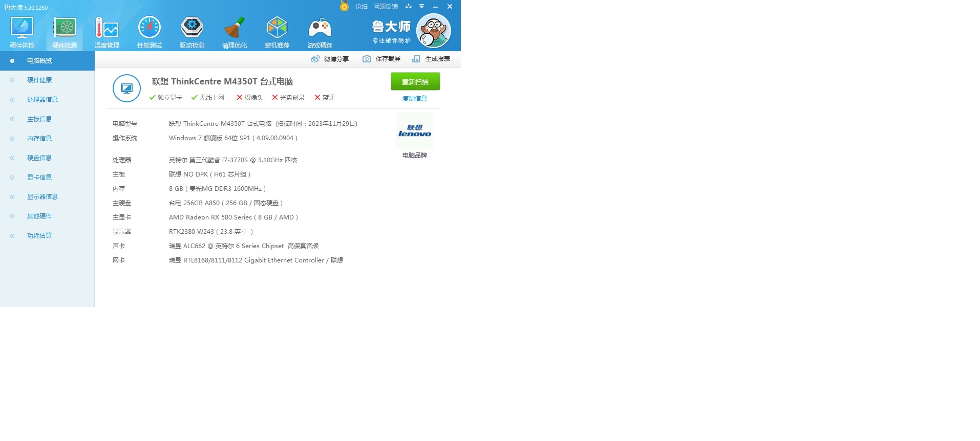Select 主板信息 in the sidebar
Viewport: 980px width, 441px height.
tap(47, 119)
